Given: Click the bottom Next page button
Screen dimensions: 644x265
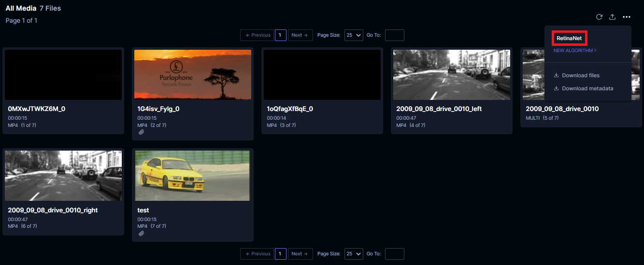Looking at the screenshot, I should click(x=300, y=253).
